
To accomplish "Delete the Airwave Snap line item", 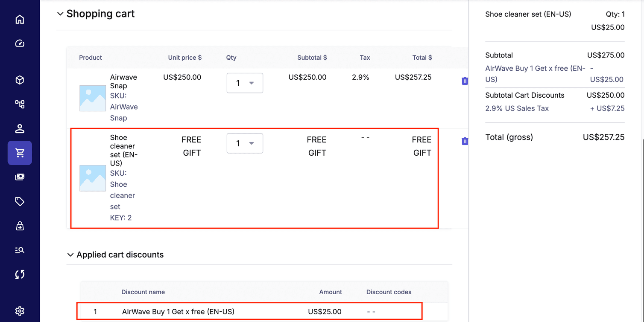I will click(x=465, y=81).
